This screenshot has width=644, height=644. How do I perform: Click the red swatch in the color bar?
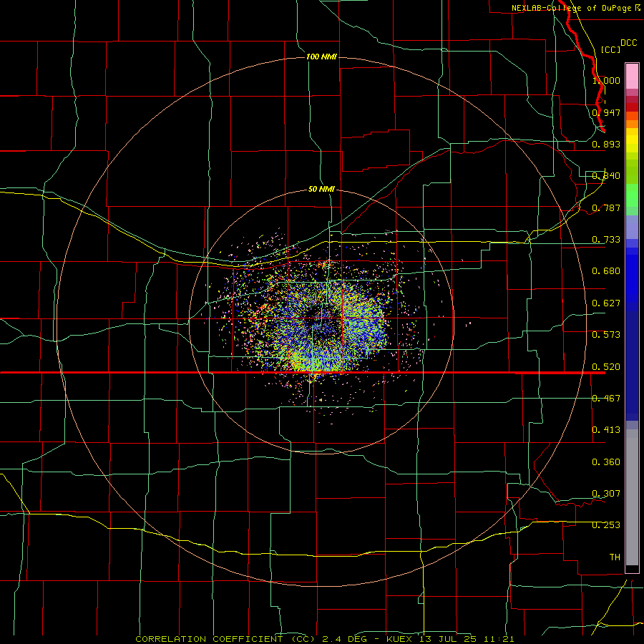coord(632,107)
